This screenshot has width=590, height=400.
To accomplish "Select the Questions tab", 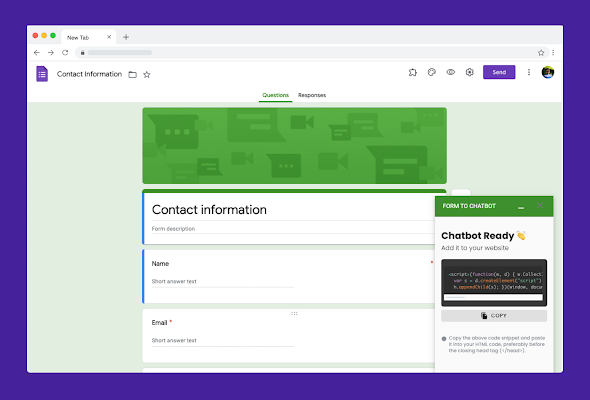I will pos(275,95).
